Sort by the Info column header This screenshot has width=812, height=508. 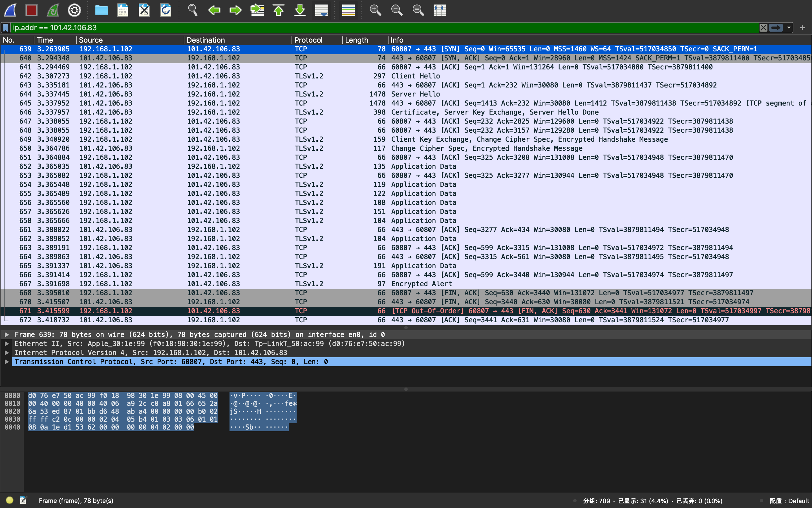[600, 40]
